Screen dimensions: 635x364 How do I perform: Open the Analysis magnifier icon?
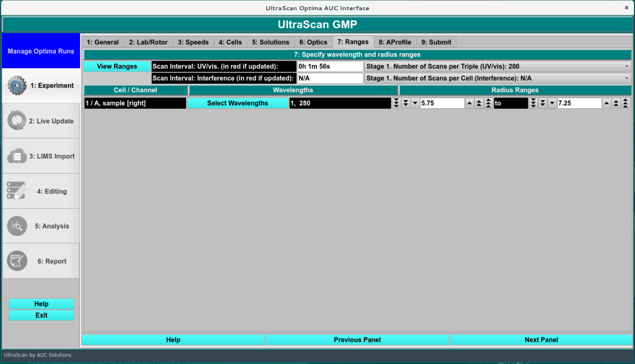click(17, 226)
